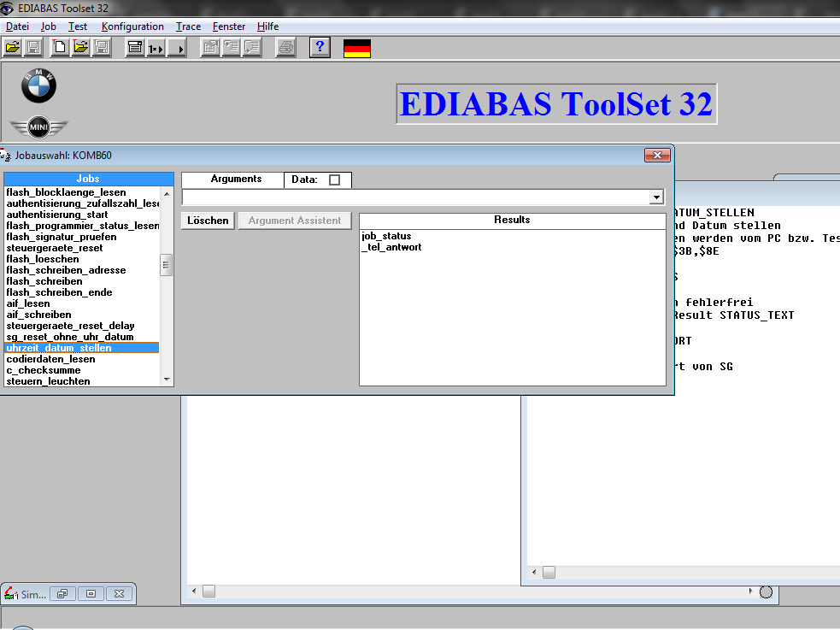Restore the minimized Sim... window
840x630 pixels.
pos(62,593)
